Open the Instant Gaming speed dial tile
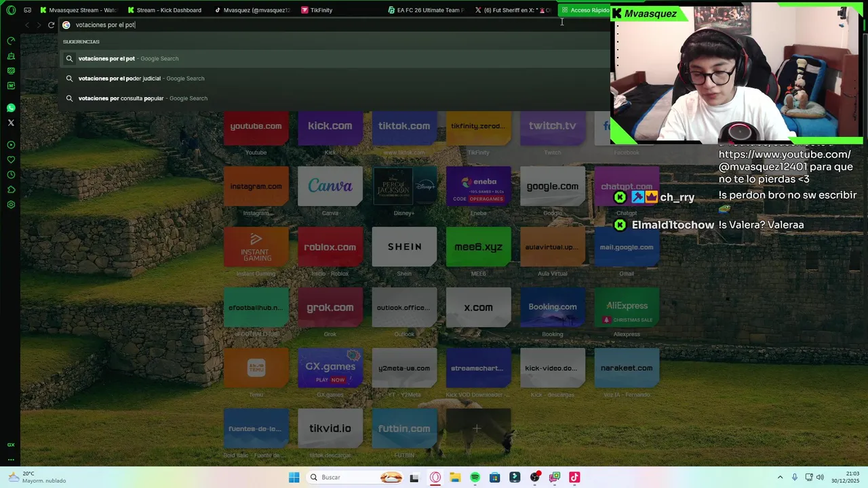This screenshot has width=868, height=488. (256, 247)
